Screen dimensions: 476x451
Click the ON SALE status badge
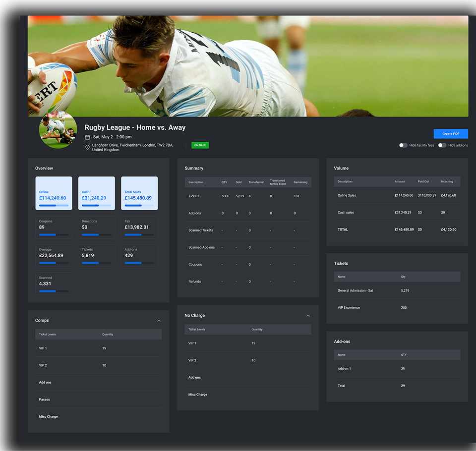[x=201, y=145]
